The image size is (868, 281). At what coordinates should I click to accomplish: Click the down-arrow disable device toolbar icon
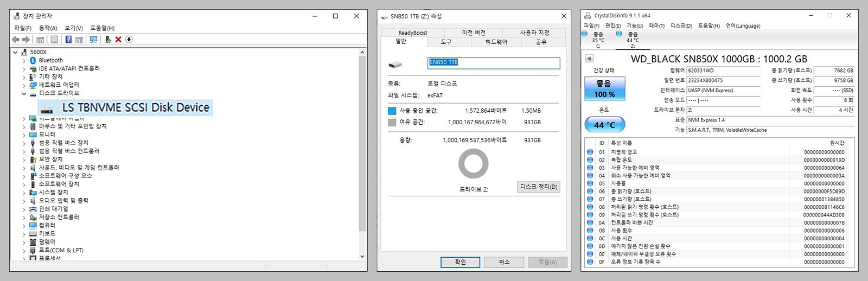[129, 40]
